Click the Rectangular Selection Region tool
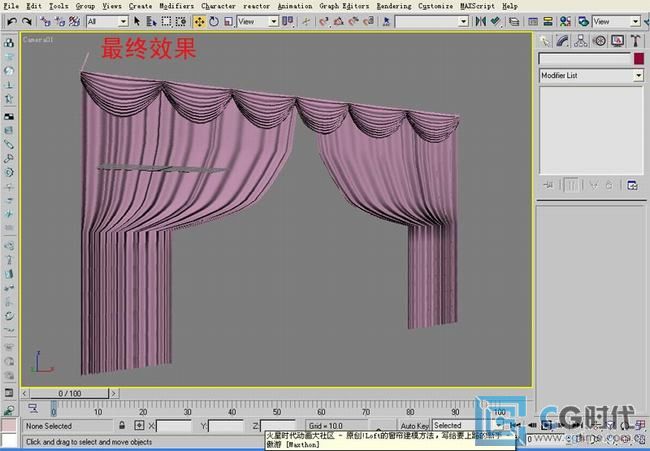 [166, 21]
